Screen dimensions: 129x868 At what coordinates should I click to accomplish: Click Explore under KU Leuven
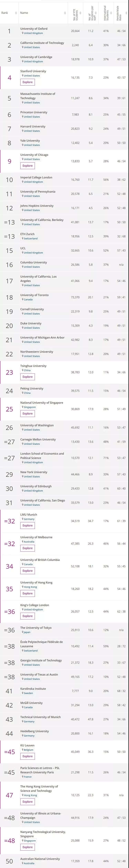tap(28, 756)
